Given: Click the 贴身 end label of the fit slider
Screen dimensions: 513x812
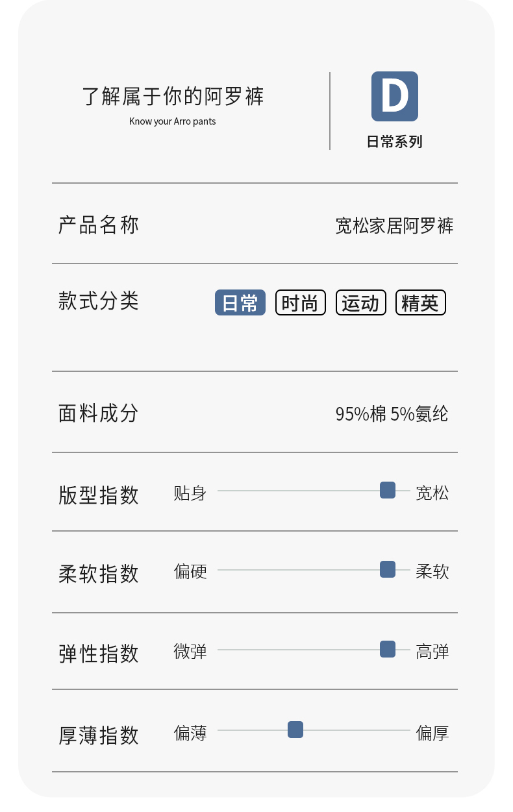Looking at the screenshot, I should 190,493.
